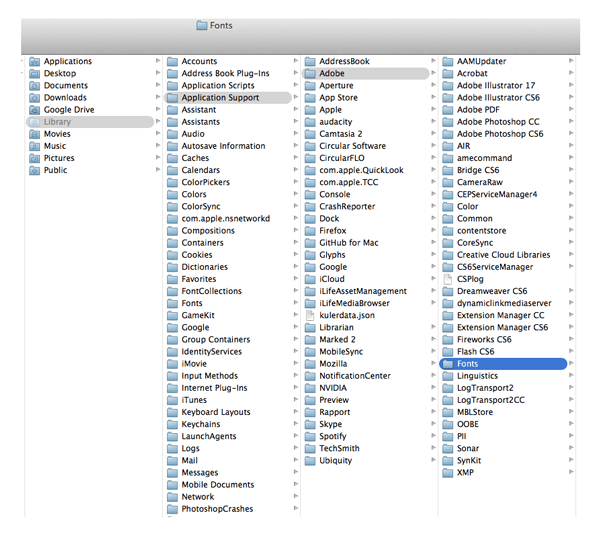Viewport: 600px width, 545px height.
Task: Select the Mobile Documents folder
Action: click(218, 485)
